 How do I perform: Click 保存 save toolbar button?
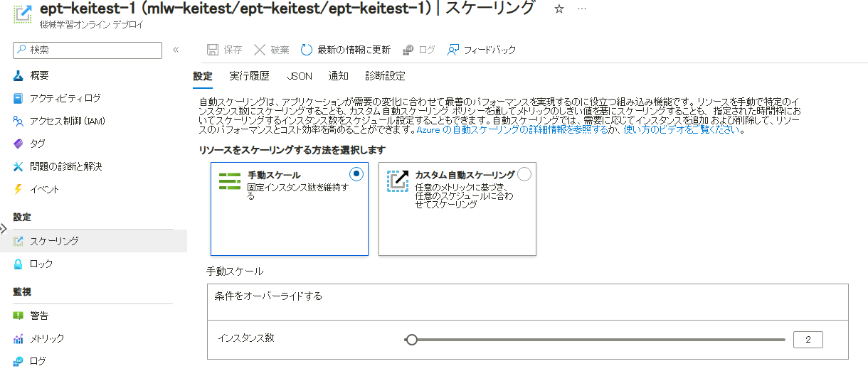[224, 50]
